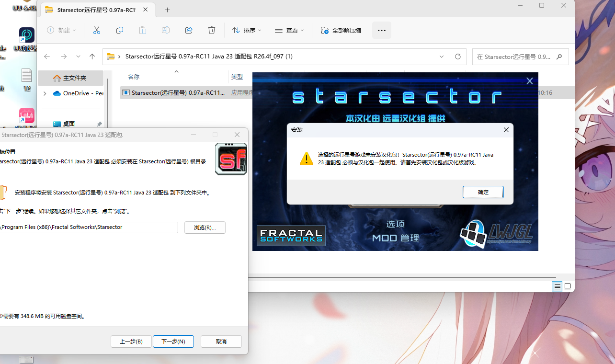Expand the 排序 sort options
This screenshot has width=615, height=364.
(x=246, y=30)
